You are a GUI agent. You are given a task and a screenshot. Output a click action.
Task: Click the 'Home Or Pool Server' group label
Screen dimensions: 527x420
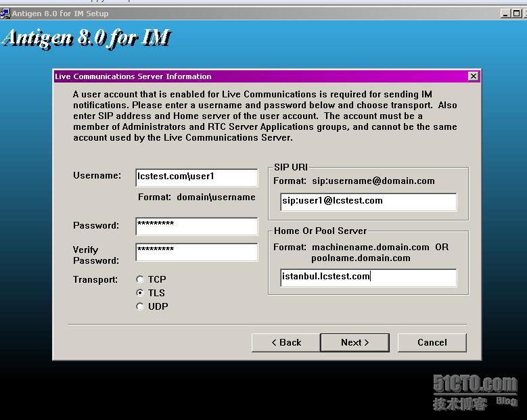tap(320, 231)
